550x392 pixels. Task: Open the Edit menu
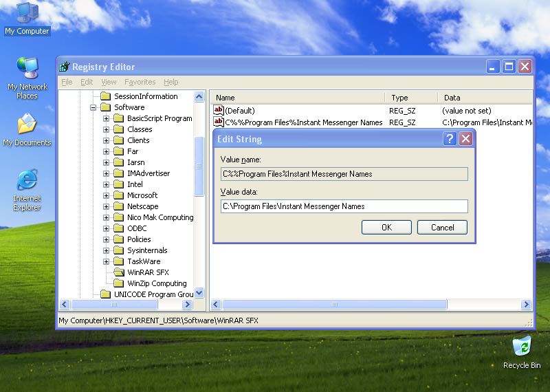pos(87,82)
